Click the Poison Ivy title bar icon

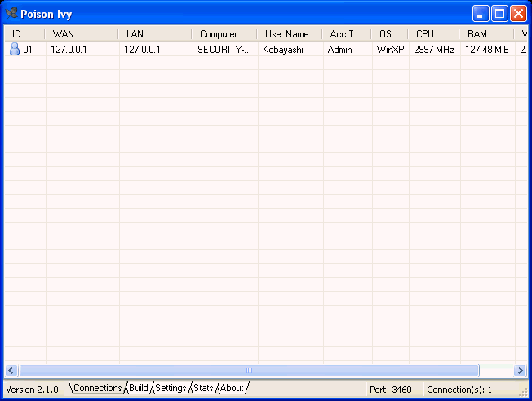[x=11, y=14]
